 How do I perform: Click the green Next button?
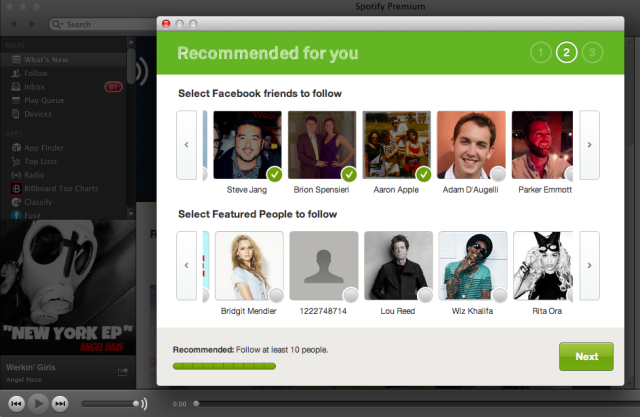click(586, 357)
